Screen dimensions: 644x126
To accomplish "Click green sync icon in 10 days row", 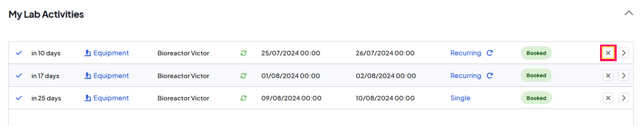I will [x=244, y=53].
